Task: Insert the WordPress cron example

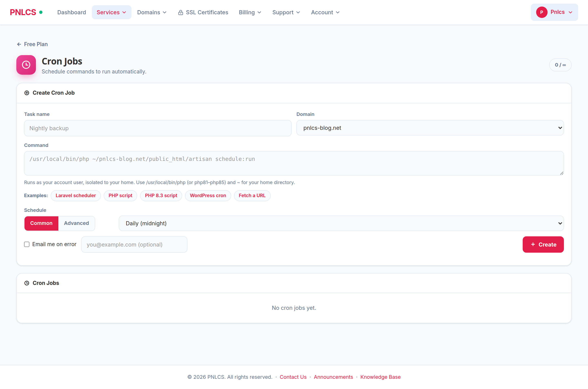Action: coord(208,196)
